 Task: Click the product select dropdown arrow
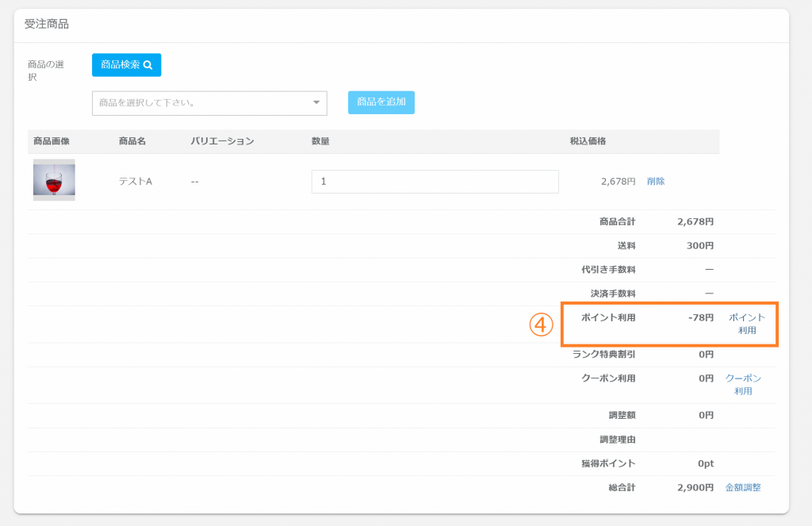[x=316, y=102]
